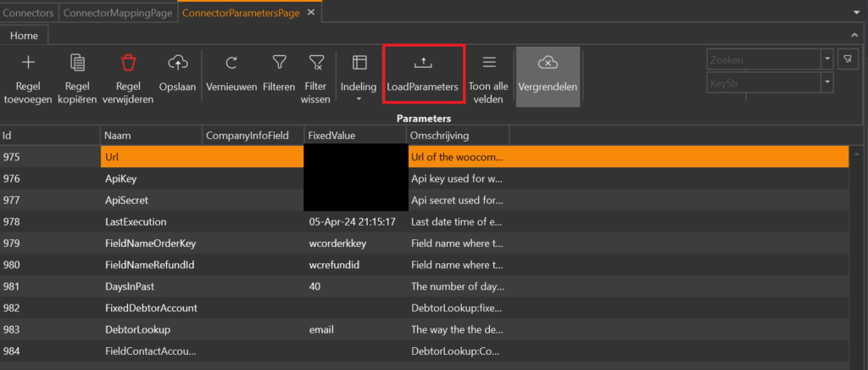
Task: Toggle Toon alle velden view
Action: click(x=488, y=64)
